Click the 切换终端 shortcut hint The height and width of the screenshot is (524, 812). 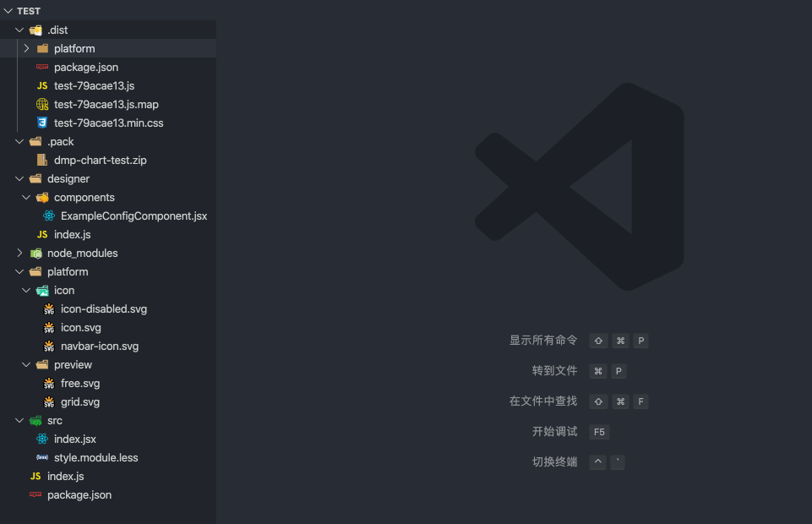[x=554, y=461]
